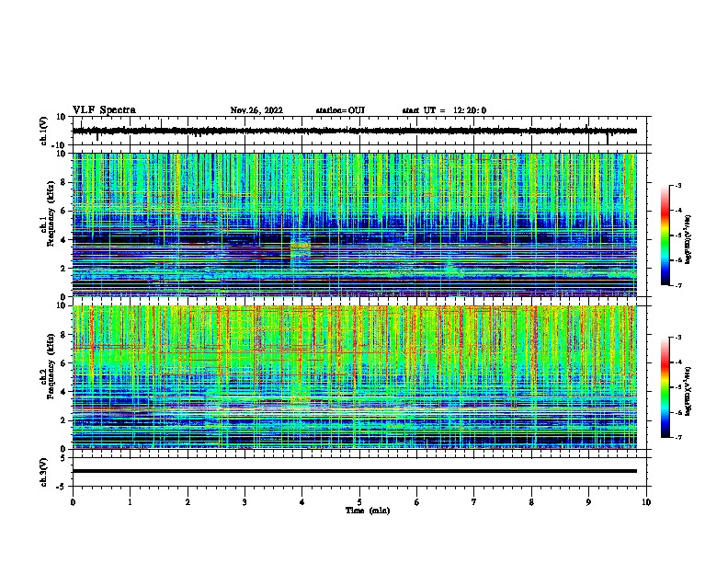Screen dimensions: 728x563
Task: Click time axis tick label "4"
Action: click(302, 502)
